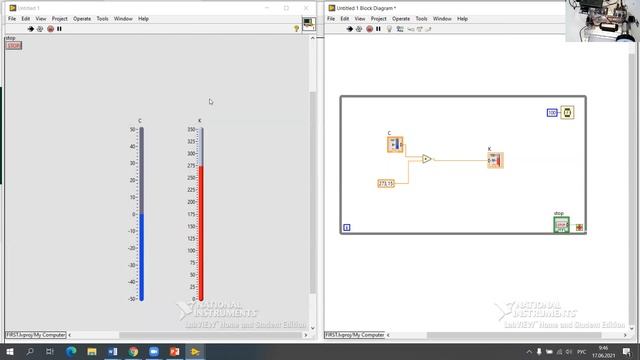Click the 100 wait constant
Screen dimensions: 640x360
(552, 113)
